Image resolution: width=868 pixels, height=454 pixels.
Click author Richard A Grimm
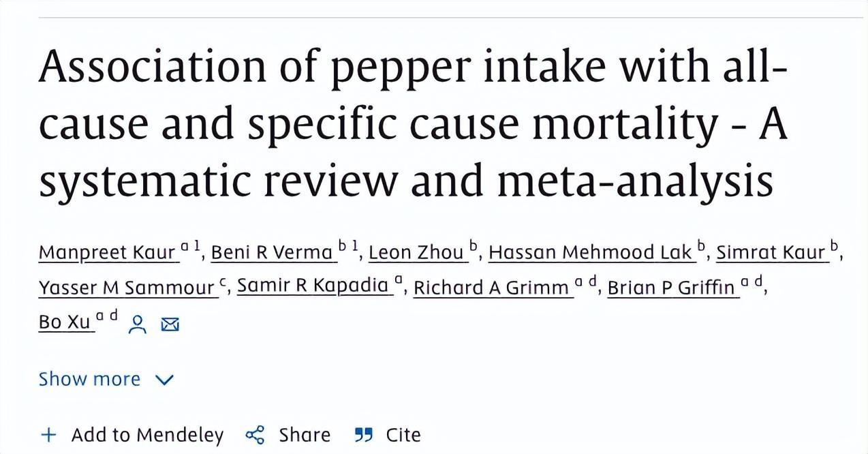click(491, 288)
